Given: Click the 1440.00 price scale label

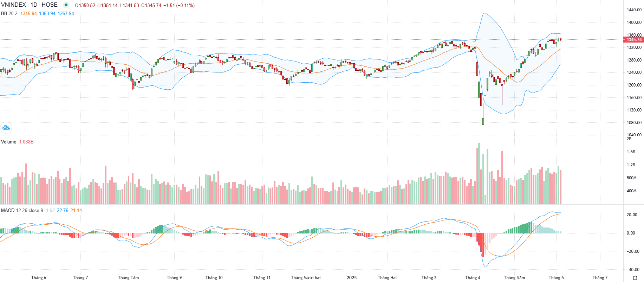Looking at the screenshot, I should click(634, 10).
